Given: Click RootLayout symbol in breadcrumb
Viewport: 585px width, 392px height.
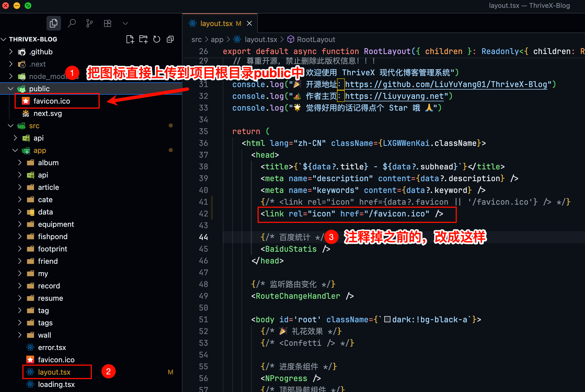Looking at the screenshot, I should [x=316, y=39].
